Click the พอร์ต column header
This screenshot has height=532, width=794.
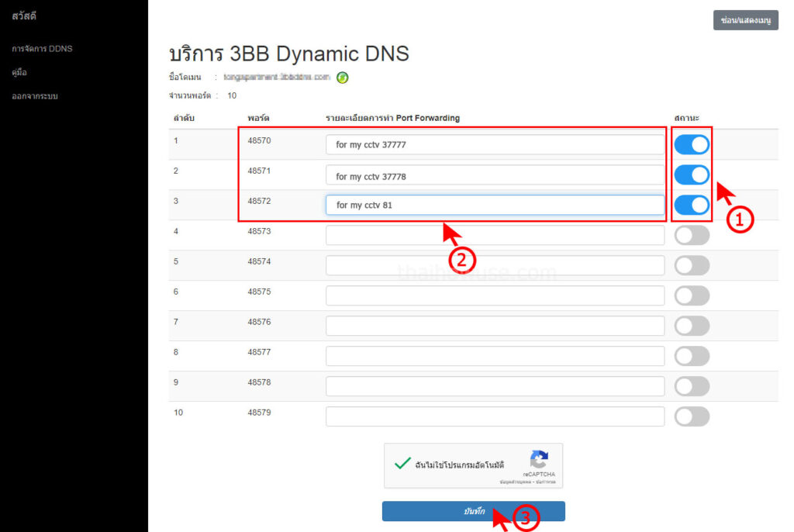pos(258,118)
